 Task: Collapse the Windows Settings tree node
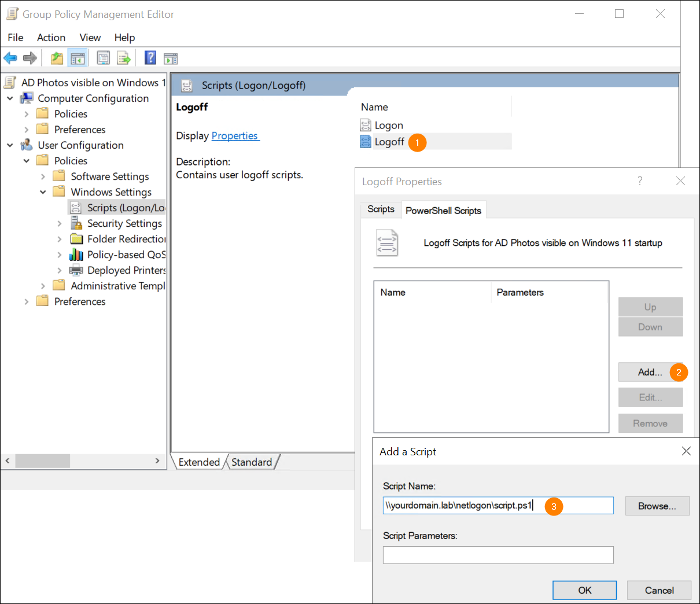point(43,192)
